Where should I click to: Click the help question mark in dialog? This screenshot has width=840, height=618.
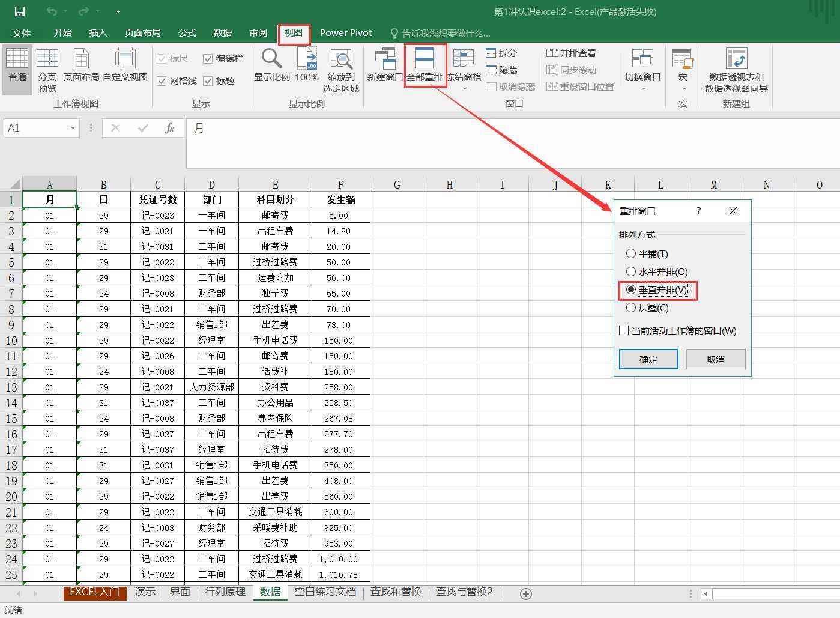click(698, 211)
